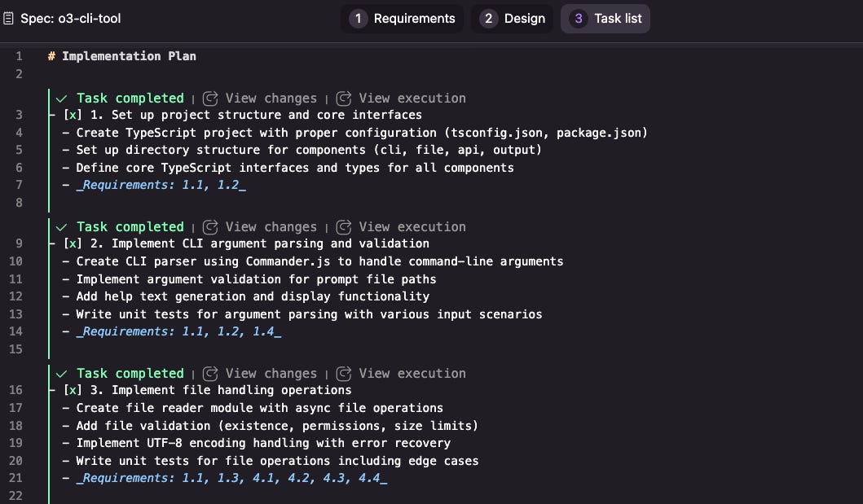
Task: Click View execution icon for task 2
Action: (x=343, y=227)
